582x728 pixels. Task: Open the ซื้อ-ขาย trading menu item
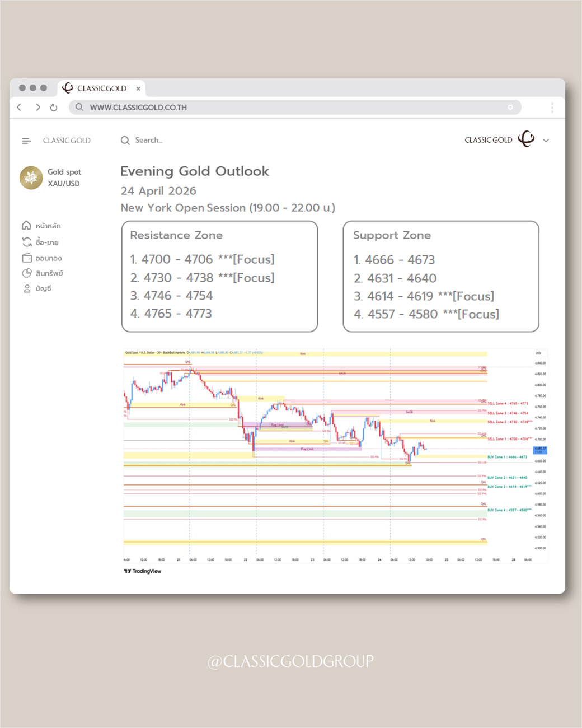(x=41, y=242)
